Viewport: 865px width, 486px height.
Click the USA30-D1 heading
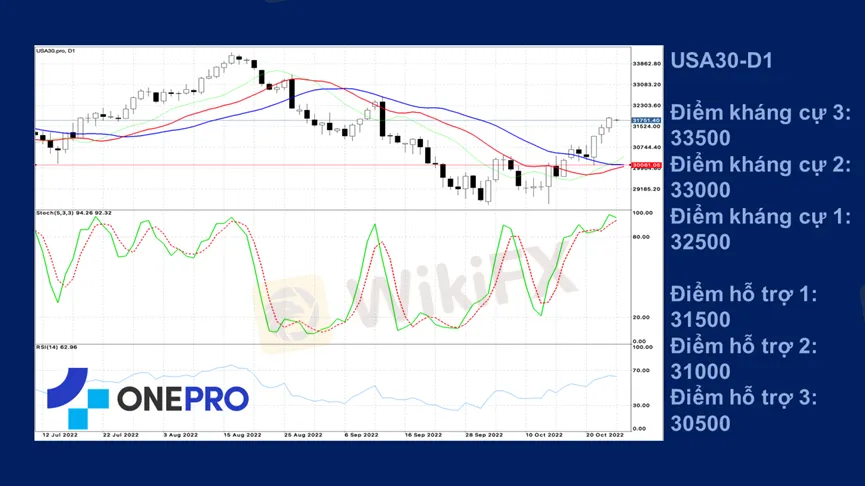(721, 61)
